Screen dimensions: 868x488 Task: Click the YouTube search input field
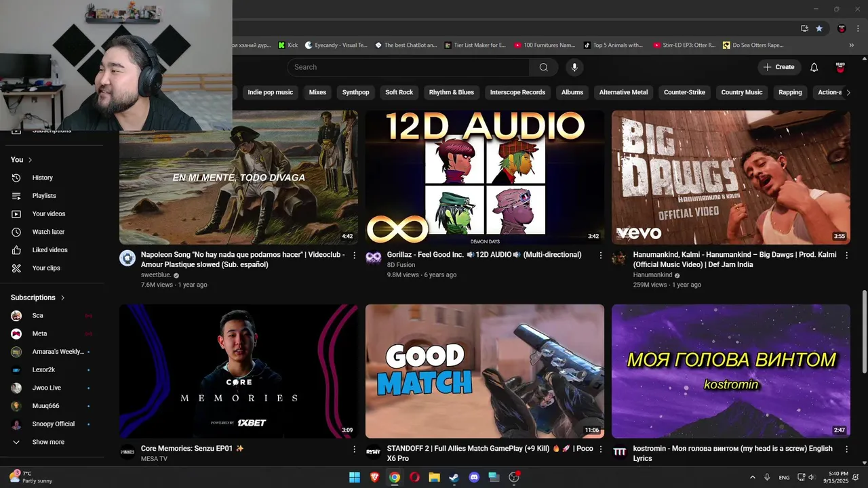click(x=408, y=67)
